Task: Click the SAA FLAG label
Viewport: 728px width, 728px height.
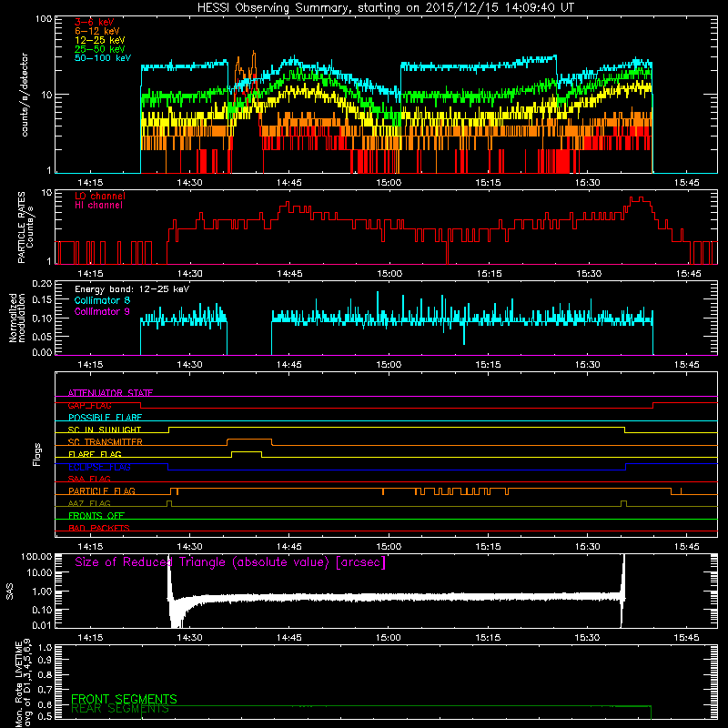Action: tap(89, 479)
